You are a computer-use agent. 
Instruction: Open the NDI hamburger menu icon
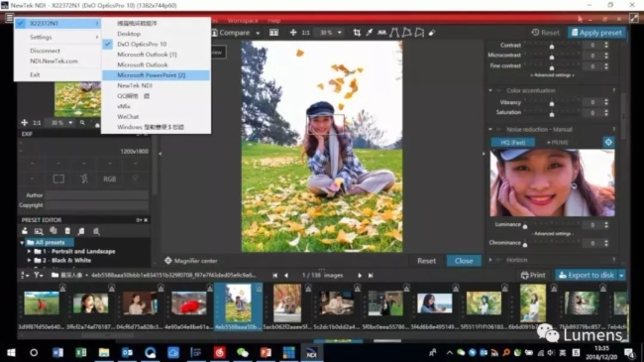click(9, 18)
